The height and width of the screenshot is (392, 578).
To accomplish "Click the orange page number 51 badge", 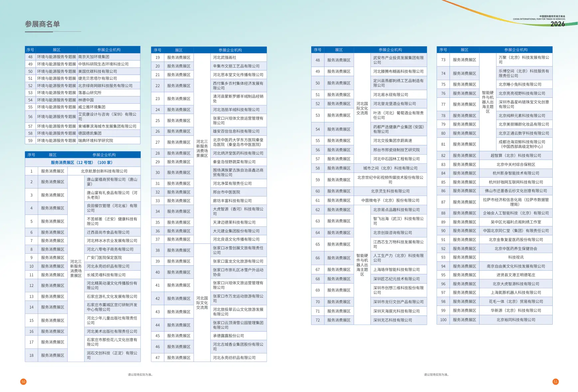I will (555, 382).
